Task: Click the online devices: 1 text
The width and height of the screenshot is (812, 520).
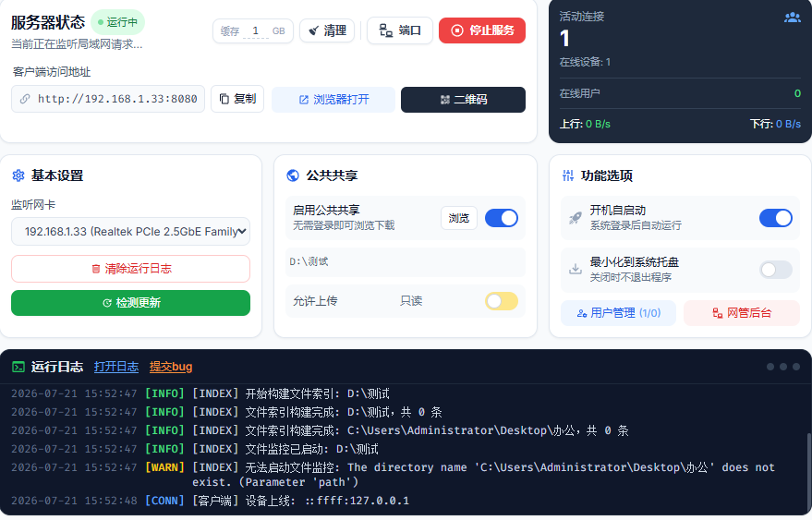Action: 585,62
